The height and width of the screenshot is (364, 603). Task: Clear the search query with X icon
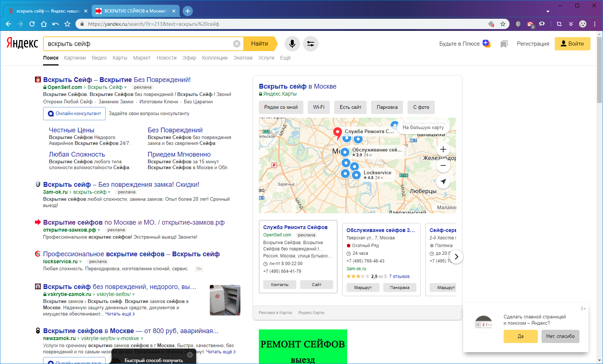pyautogui.click(x=237, y=44)
